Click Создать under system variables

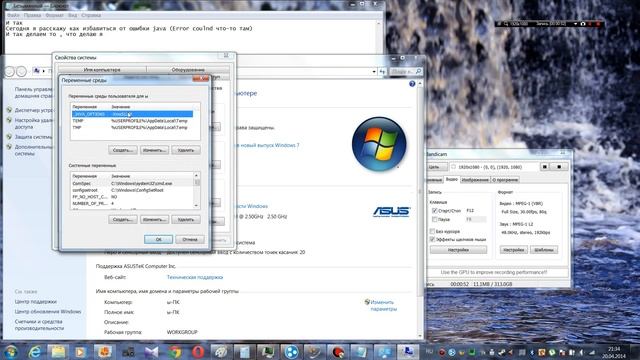[x=123, y=220]
